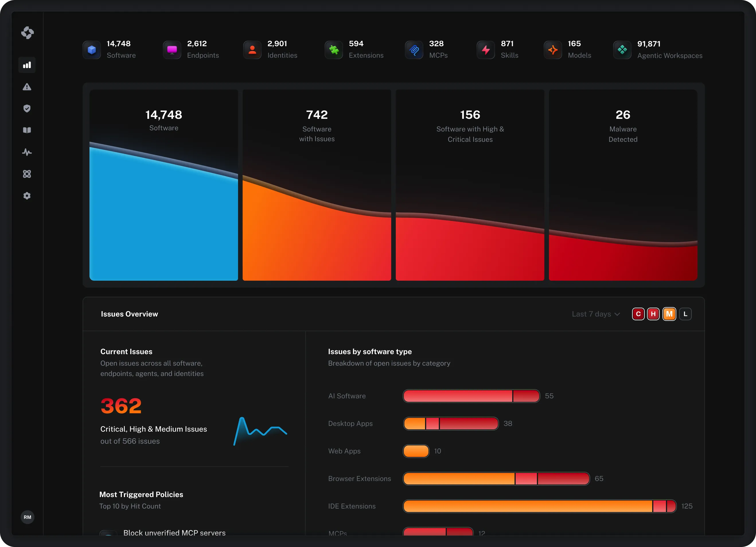756x547 pixels.
Task: Open the integrations sidebar icon
Action: [27, 174]
